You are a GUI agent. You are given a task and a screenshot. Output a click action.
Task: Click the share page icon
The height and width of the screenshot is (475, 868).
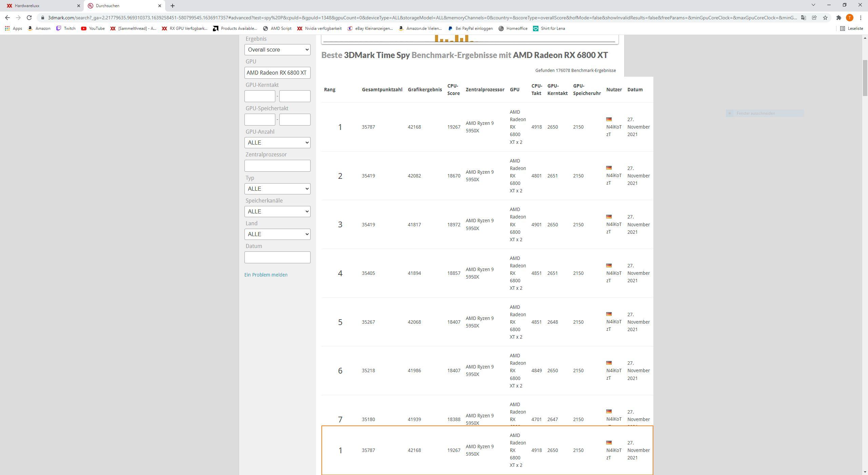(x=814, y=18)
